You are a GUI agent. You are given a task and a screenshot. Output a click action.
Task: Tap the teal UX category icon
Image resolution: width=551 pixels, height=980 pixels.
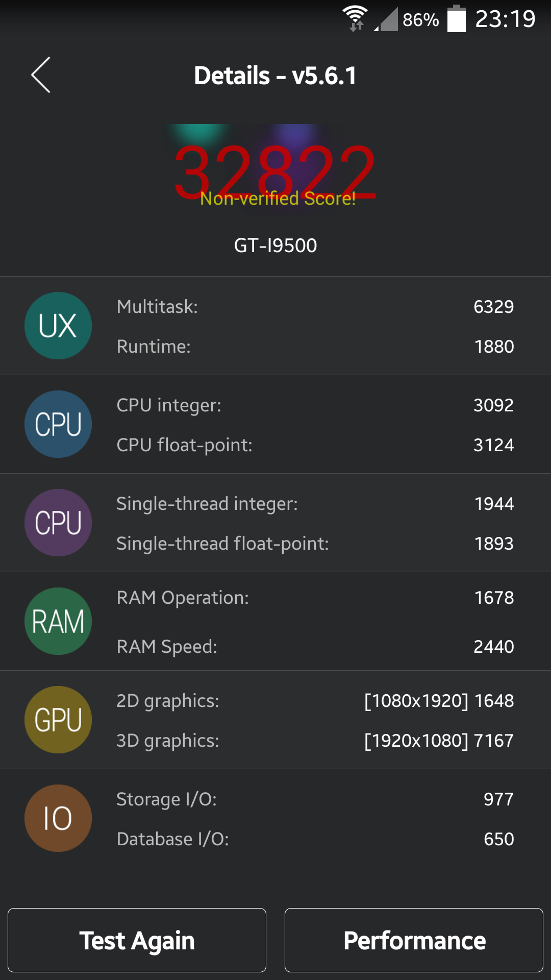pyautogui.click(x=58, y=326)
